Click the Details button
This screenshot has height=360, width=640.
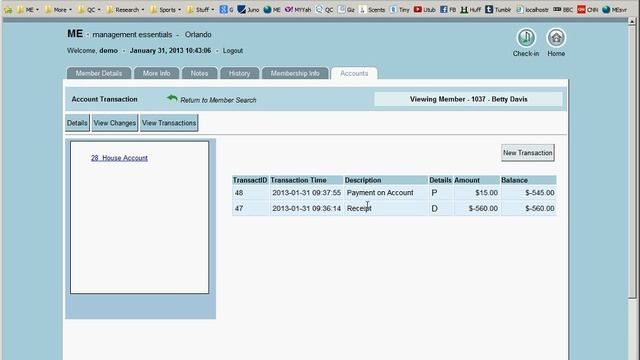point(77,123)
